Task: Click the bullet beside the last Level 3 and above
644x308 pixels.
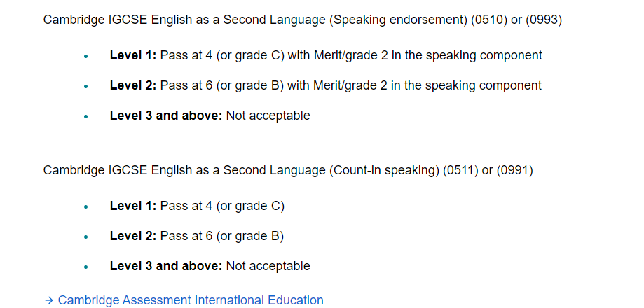Action: (x=85, y=267)
